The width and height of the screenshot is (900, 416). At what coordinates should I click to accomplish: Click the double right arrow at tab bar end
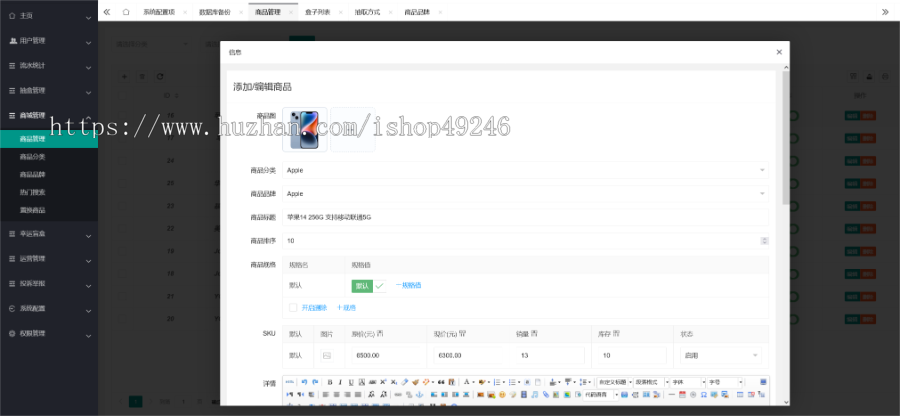tap(885, 11)
